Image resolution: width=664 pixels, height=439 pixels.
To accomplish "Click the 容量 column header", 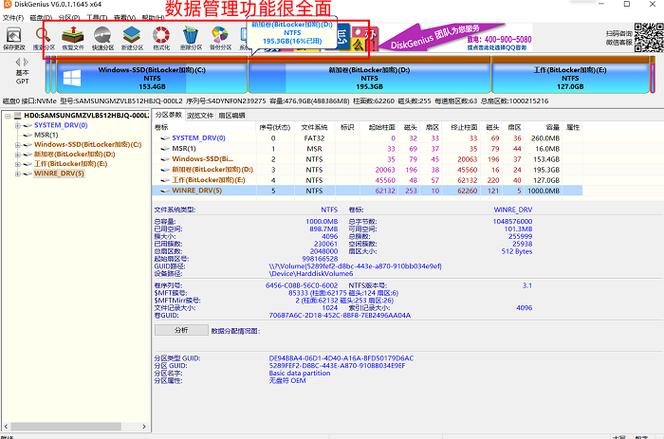I will pos(552,127).
